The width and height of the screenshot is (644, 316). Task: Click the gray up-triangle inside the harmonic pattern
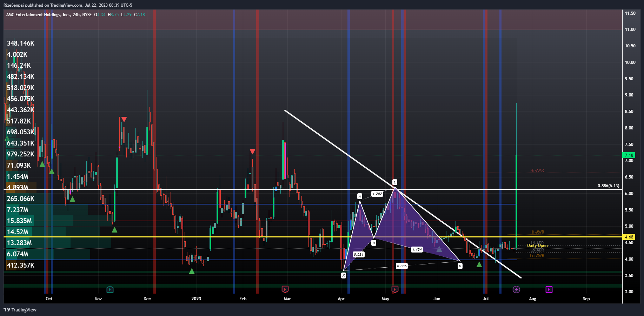point(439,249)
